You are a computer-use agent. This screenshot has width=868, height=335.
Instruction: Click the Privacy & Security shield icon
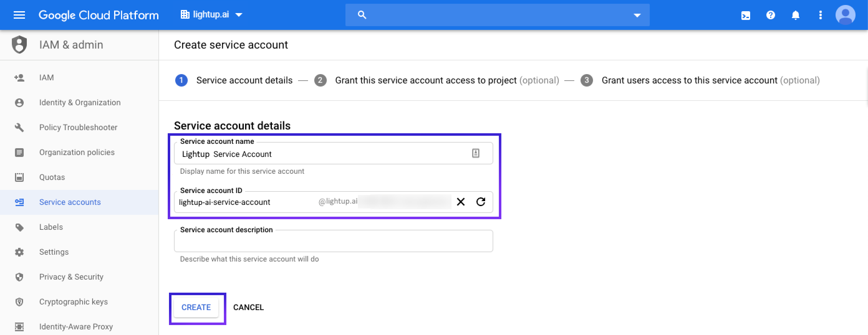19,277
